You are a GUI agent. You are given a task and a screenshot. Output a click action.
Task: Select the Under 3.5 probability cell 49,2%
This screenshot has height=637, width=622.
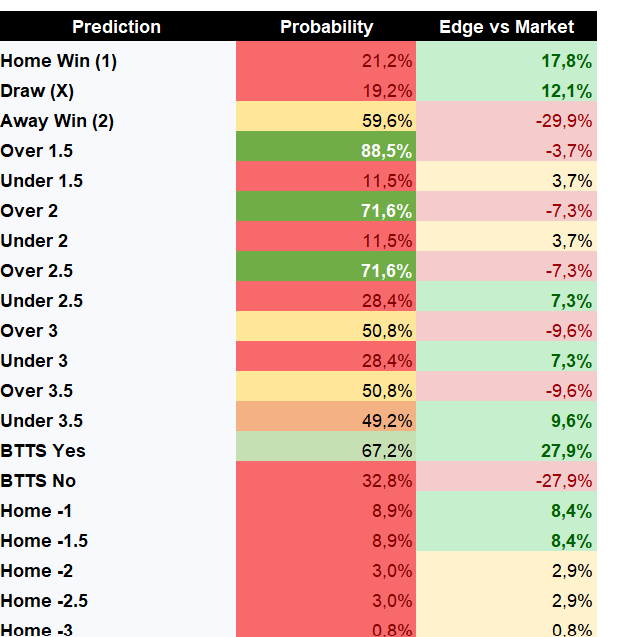tap(326, 420)
